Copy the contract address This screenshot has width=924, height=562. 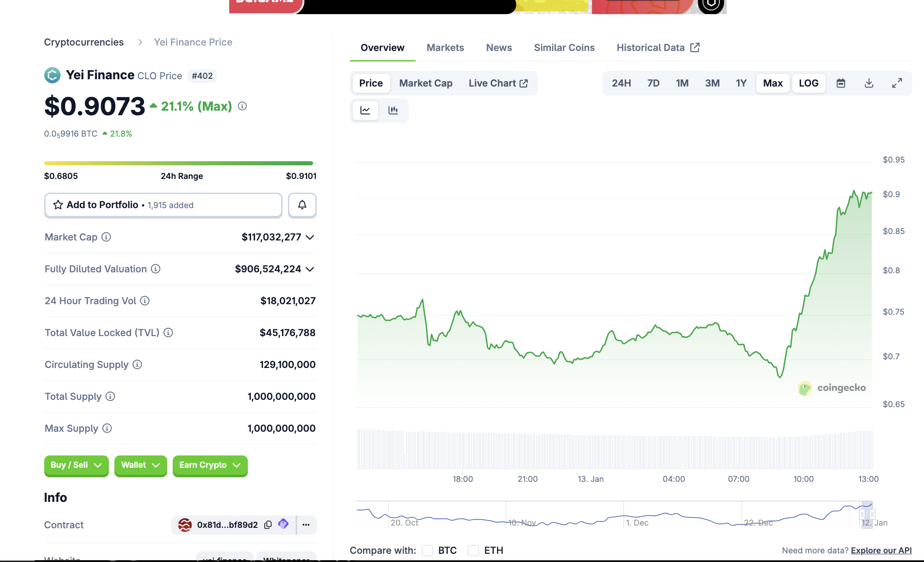tap(267, 525)
